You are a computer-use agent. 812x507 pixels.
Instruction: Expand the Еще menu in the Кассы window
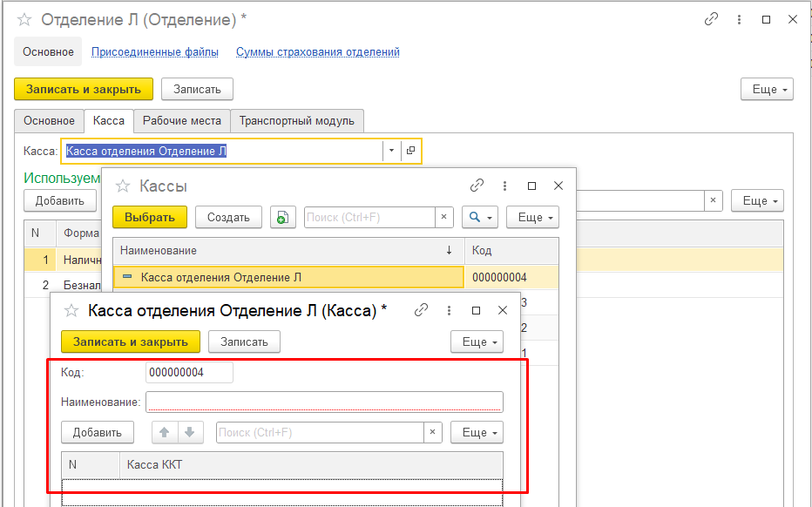(x=531, y=217)
